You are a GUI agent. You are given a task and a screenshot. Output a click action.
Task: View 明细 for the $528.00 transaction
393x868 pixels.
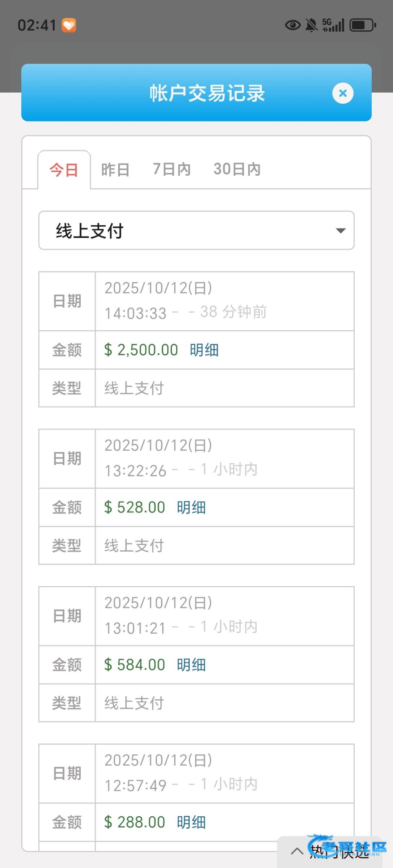point(191,507)
